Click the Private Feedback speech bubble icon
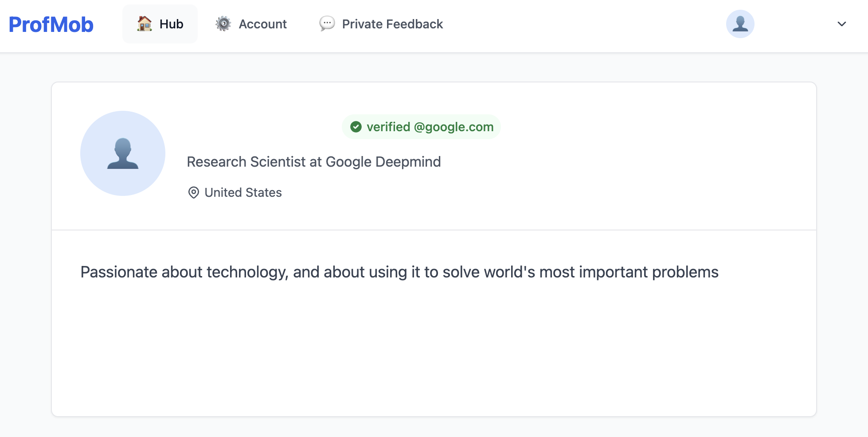 point(327,23)
